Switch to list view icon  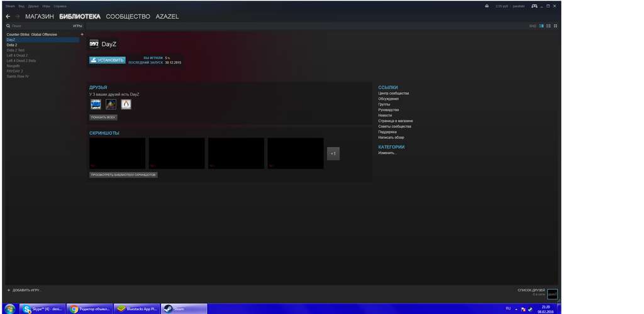pos(548,26)
